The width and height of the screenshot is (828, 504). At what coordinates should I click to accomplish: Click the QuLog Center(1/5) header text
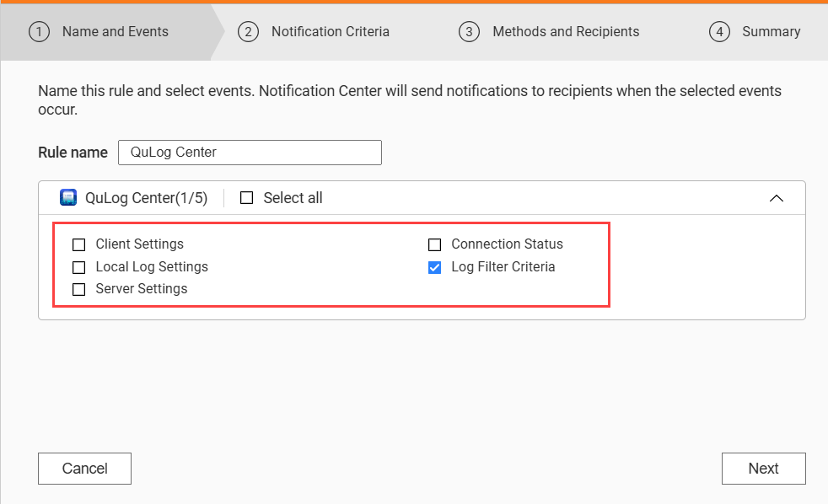(x=146, y=198)
